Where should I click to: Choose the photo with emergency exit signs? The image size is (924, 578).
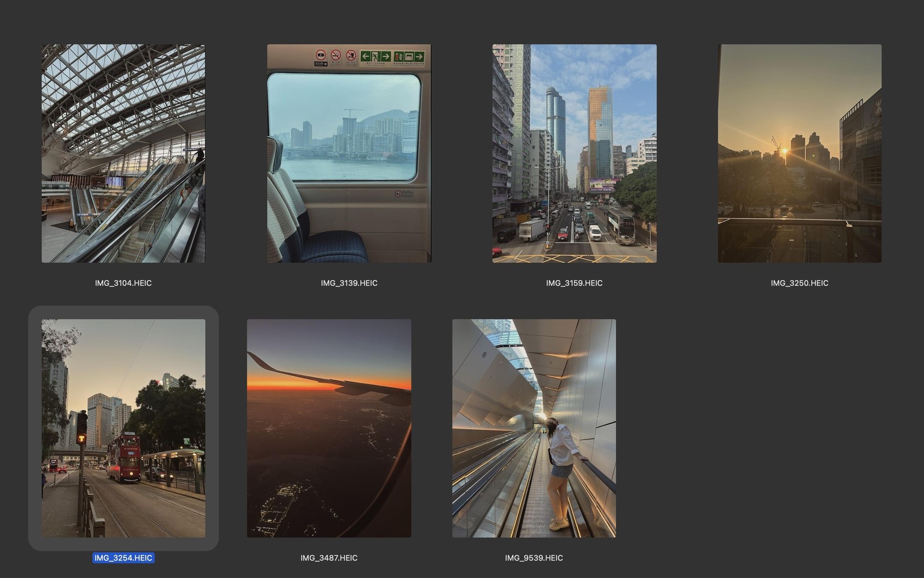349,154
